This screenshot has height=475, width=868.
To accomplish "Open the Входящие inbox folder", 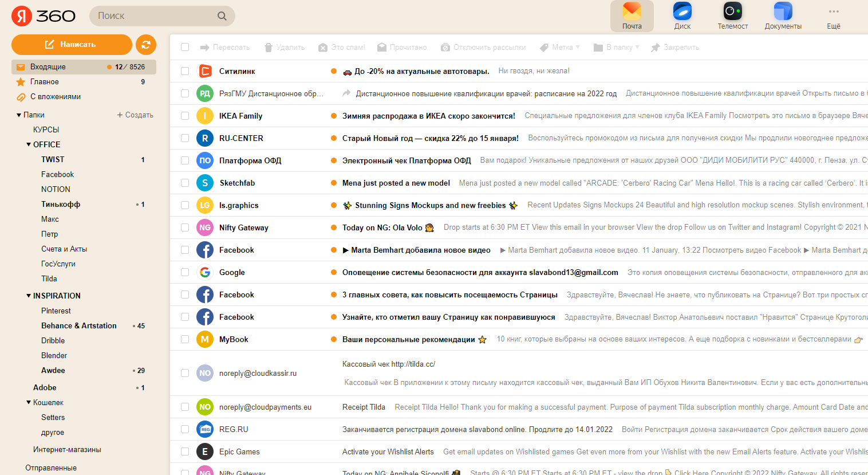I will click(84, 67).
